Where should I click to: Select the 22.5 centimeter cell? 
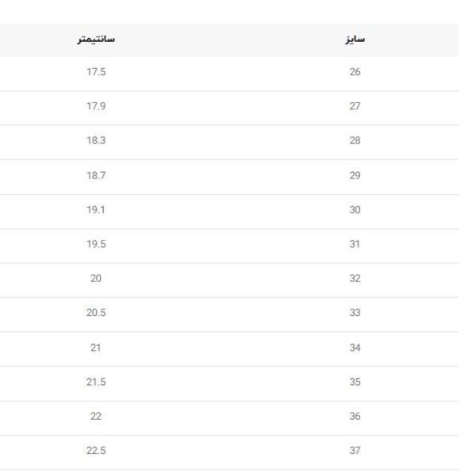(96, 451)
